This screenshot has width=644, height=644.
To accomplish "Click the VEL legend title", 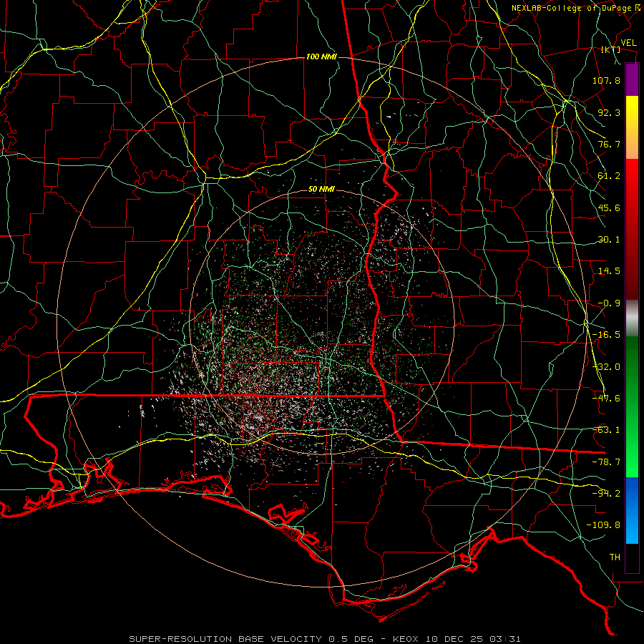I will coord(628,43).
